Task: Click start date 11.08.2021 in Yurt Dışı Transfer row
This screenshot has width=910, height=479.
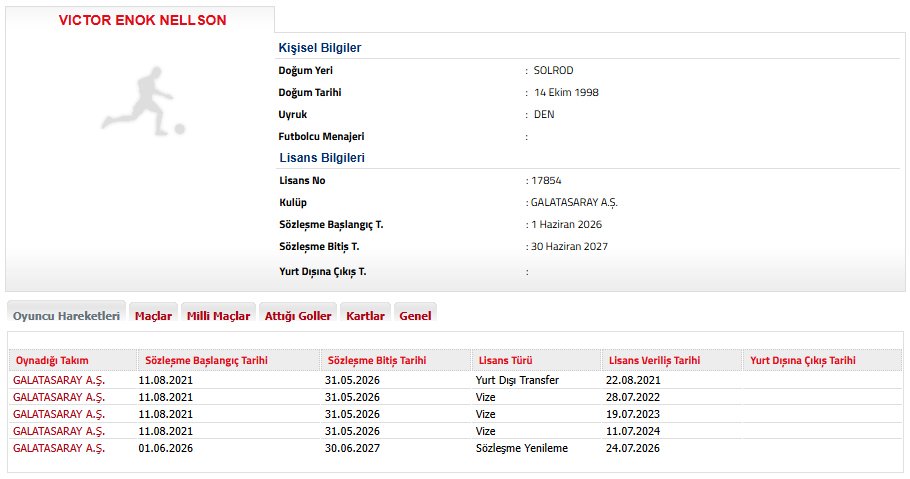Action: (165, 380)
